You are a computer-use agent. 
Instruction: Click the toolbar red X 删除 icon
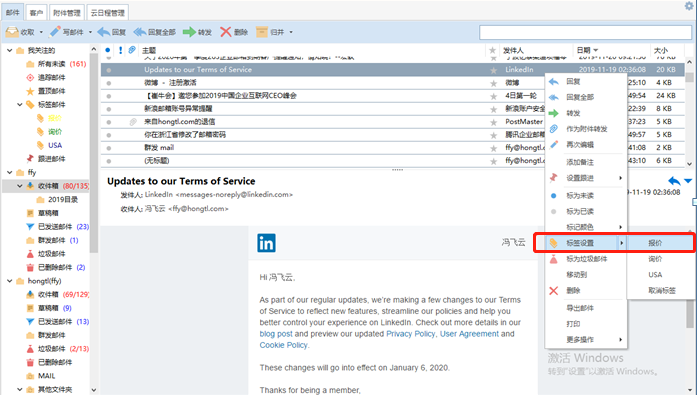[x=226, y=32]
